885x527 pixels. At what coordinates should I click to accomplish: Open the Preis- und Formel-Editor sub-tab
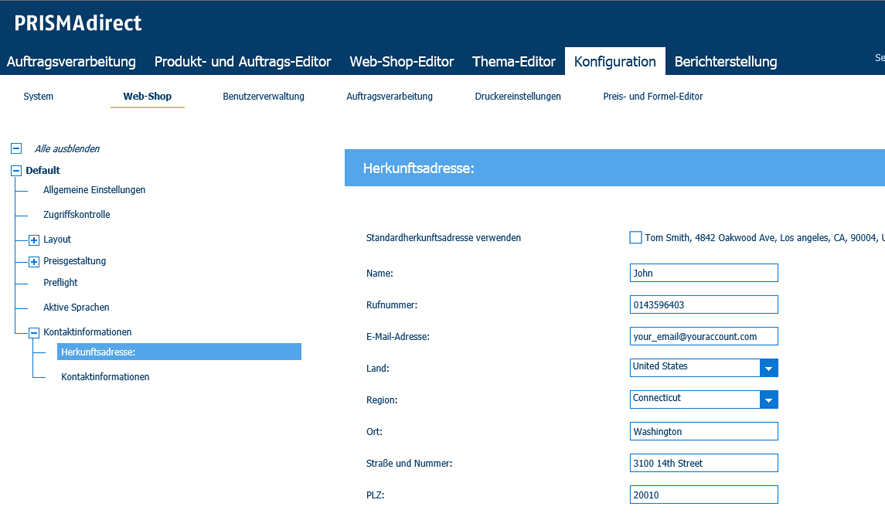click(653, 96)
